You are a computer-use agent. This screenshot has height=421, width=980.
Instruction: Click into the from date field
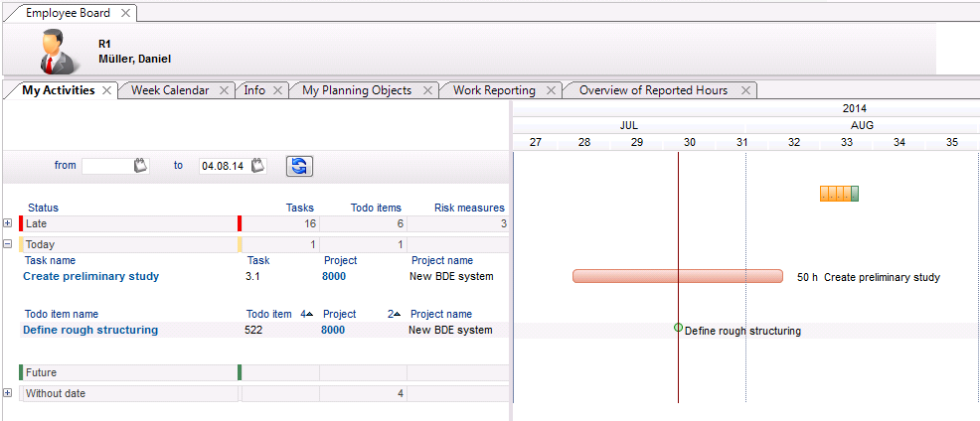coord(105,166)
